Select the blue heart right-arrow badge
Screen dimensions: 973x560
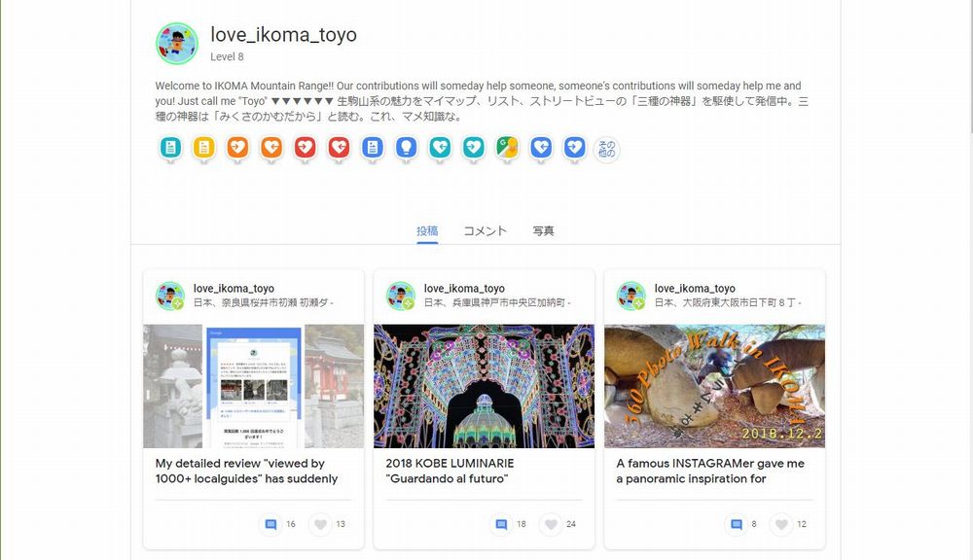(x=575, y=149)
